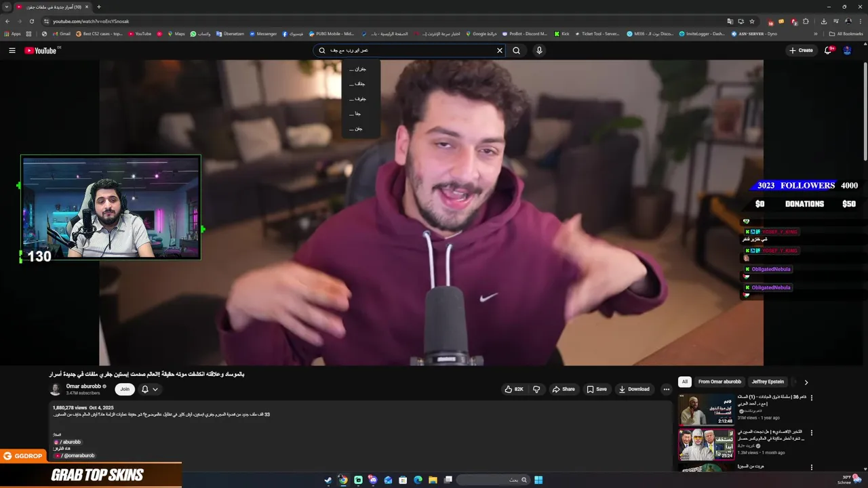This screenshot has width=868, height=488.
Task: Open File Explorer from the taskbar
Action: (433, 480)
